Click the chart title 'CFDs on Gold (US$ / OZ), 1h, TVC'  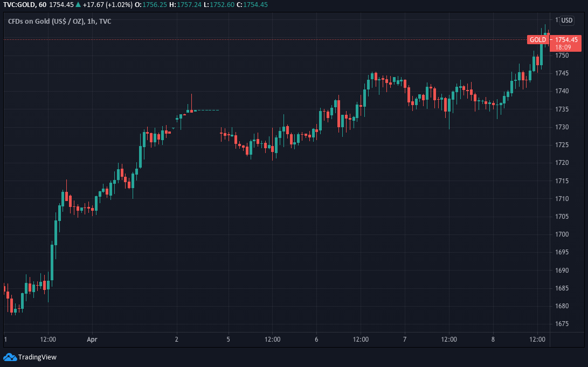[60, 22]
